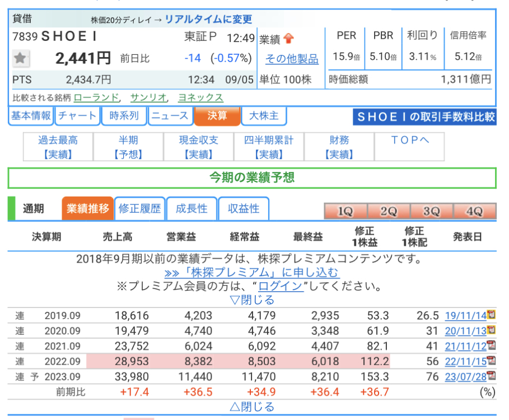Open compared stock ヨネックス
Screen dimensions: 509x420
(x=200, y=97)
